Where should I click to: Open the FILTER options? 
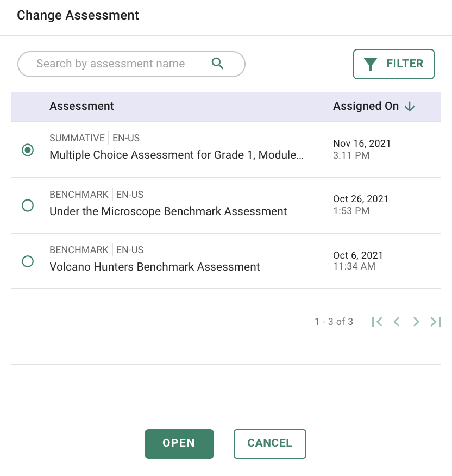pos(394,64)
